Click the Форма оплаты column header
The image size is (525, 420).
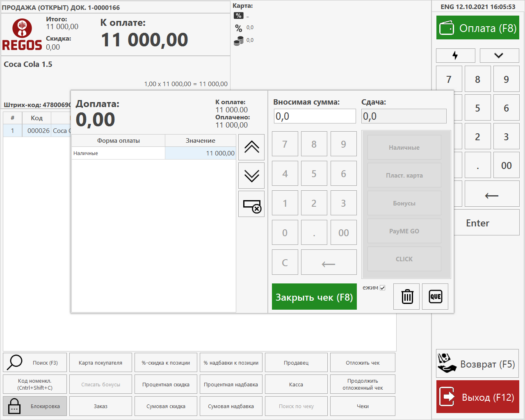(x=118, y=141)
